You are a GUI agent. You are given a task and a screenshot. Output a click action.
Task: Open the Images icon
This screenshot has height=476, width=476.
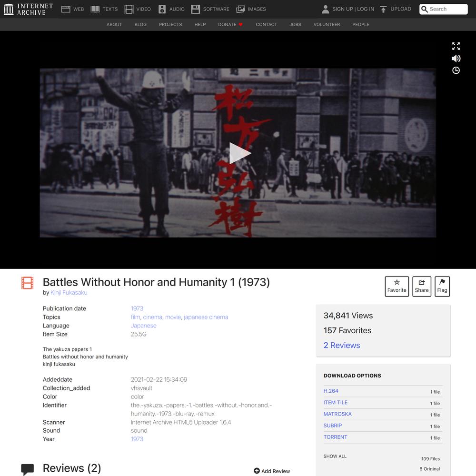pos(240,9)
